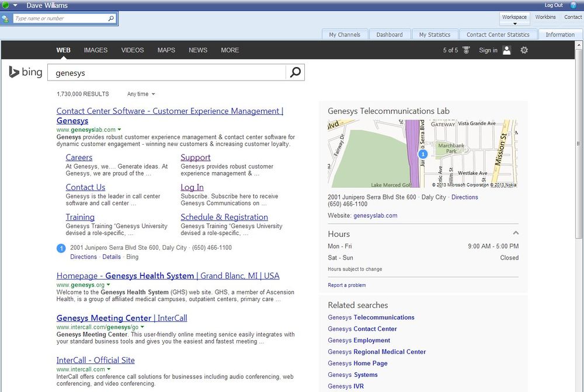The width and height of the screenshot is (584, 392).
Task: Open Genesys Contact Center related search
Action: pyautogui.click(x=362, y=329)
